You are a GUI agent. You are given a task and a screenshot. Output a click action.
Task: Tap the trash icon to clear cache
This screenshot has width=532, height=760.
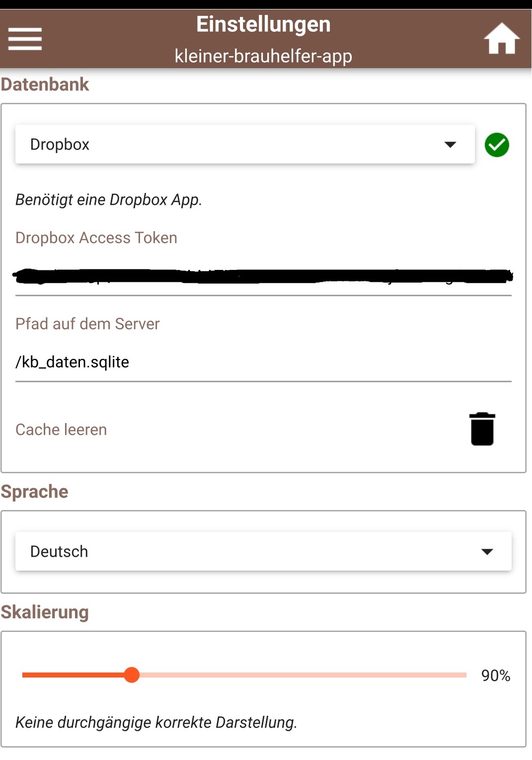coord(482,429)
